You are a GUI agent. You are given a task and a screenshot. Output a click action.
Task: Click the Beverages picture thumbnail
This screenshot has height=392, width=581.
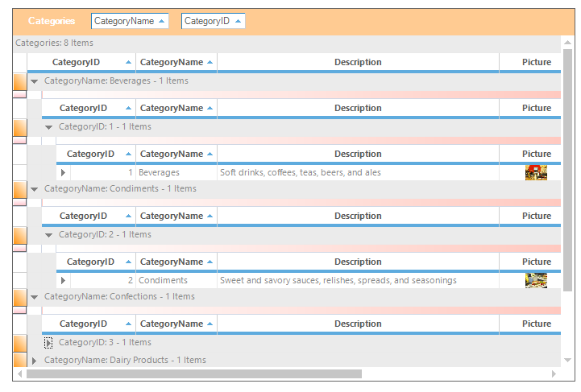tap(536, 172)
